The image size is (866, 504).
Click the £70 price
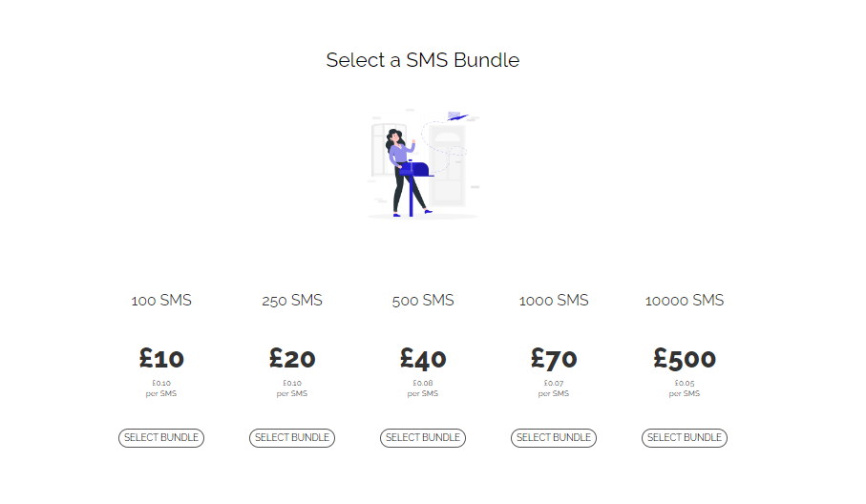coord(554,359)
